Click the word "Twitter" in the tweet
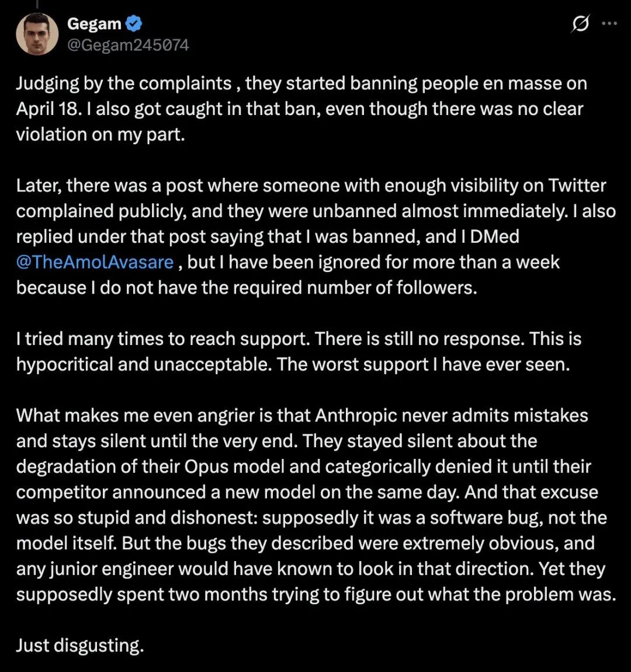631x672 pixels. point(577,186)
